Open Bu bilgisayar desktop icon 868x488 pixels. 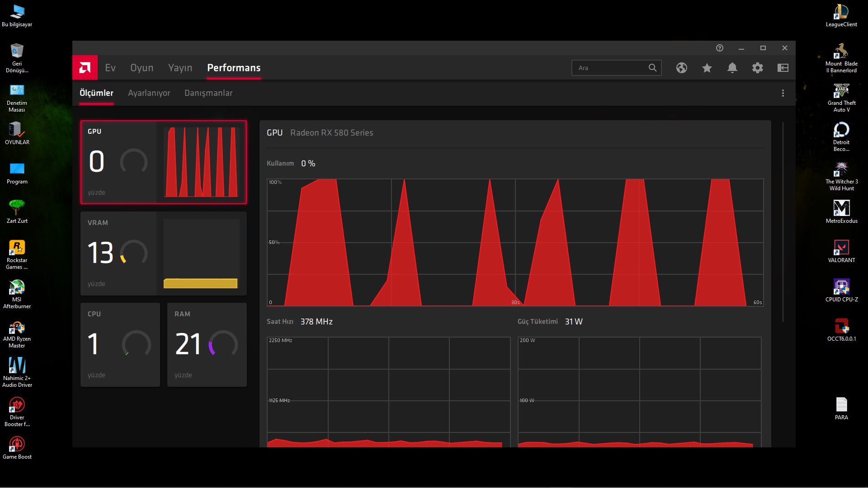[17, 16]
